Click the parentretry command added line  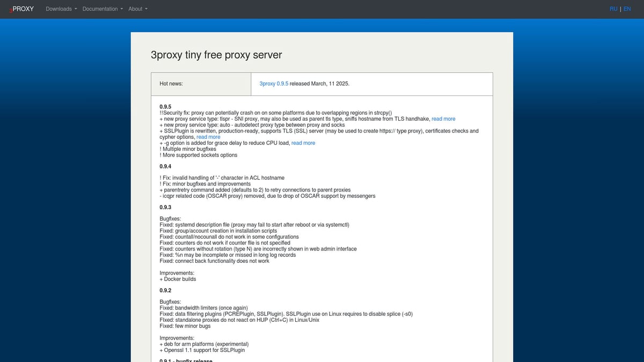click(x=255, y=190)
